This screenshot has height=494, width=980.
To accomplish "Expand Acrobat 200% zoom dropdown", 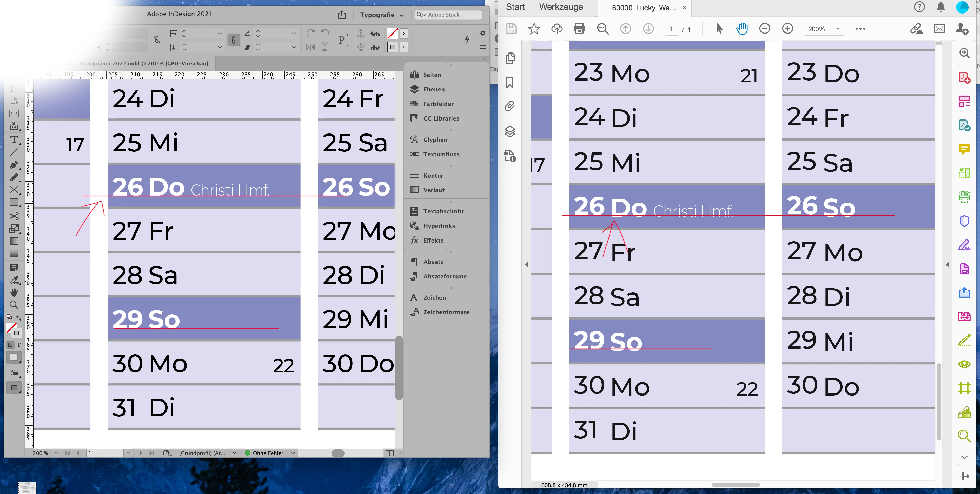I will (x=838, y=29).
